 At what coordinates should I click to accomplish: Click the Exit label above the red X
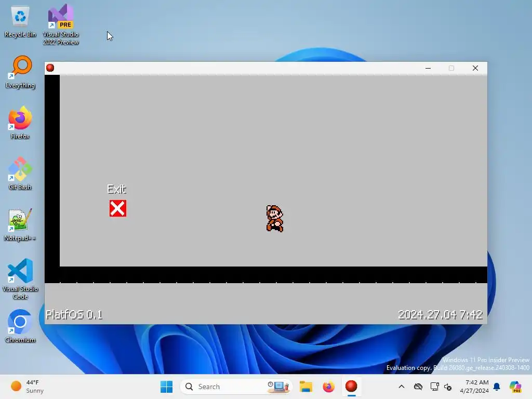point(116,189)
